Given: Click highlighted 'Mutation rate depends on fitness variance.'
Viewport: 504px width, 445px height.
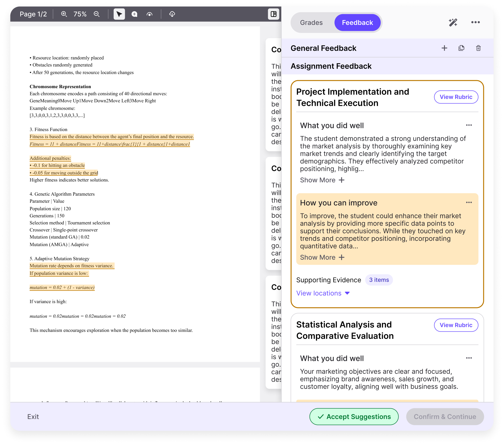Looking at the screenshot, I should click(x=72, y=266).
